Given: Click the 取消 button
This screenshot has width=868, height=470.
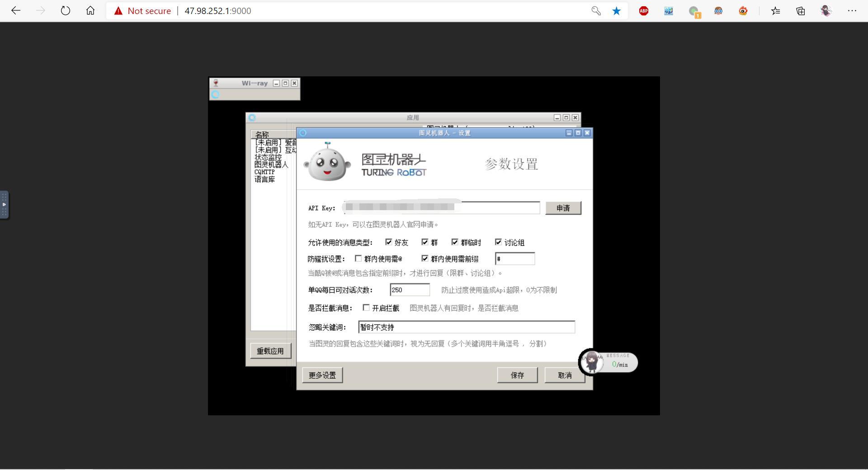Looking at the screenshot, I should point(565,375).
